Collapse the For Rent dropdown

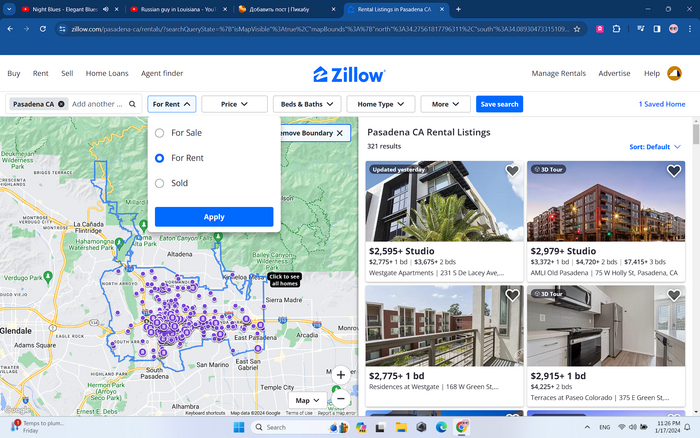tap(171, 104)
